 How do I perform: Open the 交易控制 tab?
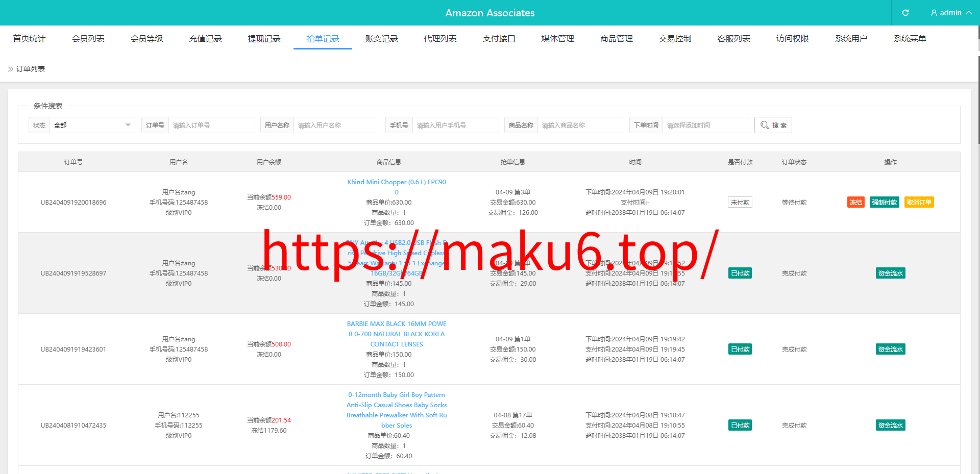coord(675,38)
